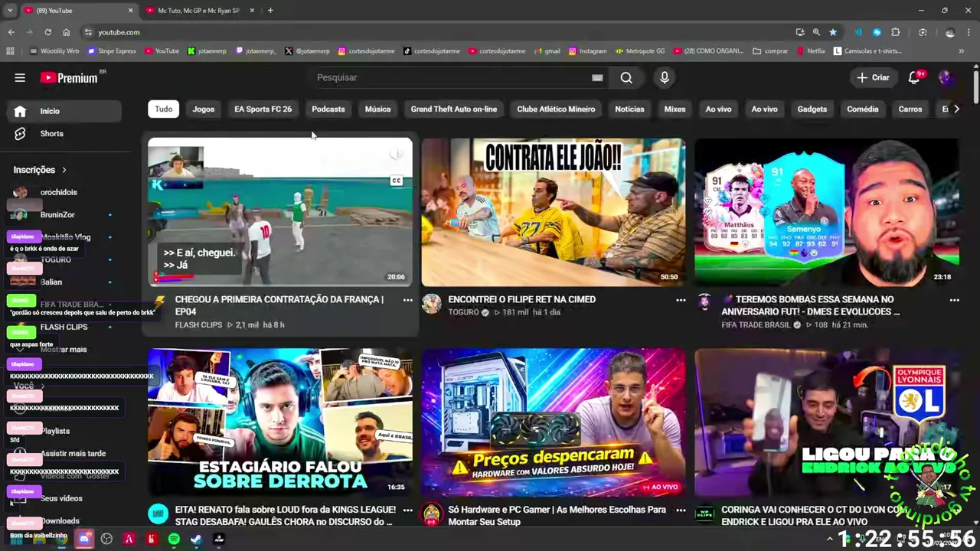
Task: Open a new browser tab
Action: [x=270, y=11]
